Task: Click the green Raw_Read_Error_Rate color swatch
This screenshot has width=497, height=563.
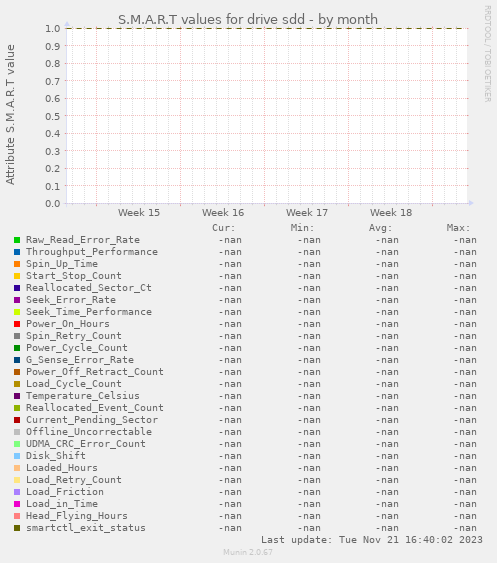Action: coord(17,240)
